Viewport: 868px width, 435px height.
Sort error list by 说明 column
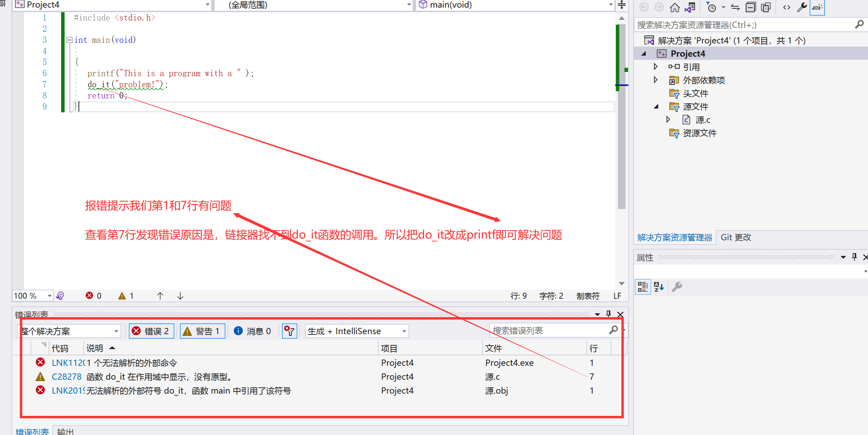click(231, 348)
